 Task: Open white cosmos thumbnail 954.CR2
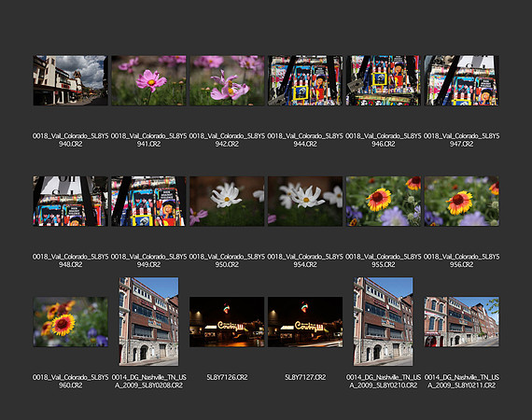point(305,202)
